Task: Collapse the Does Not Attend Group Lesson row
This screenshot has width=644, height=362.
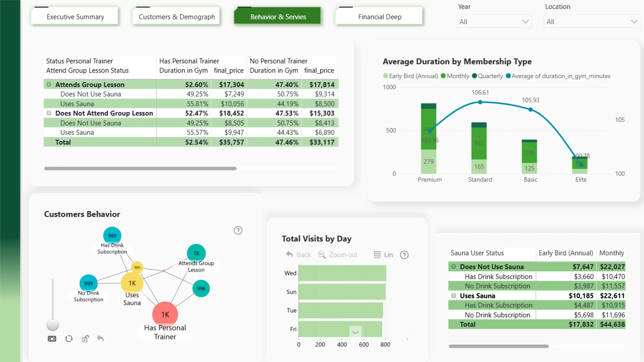Action: point(49,113)
